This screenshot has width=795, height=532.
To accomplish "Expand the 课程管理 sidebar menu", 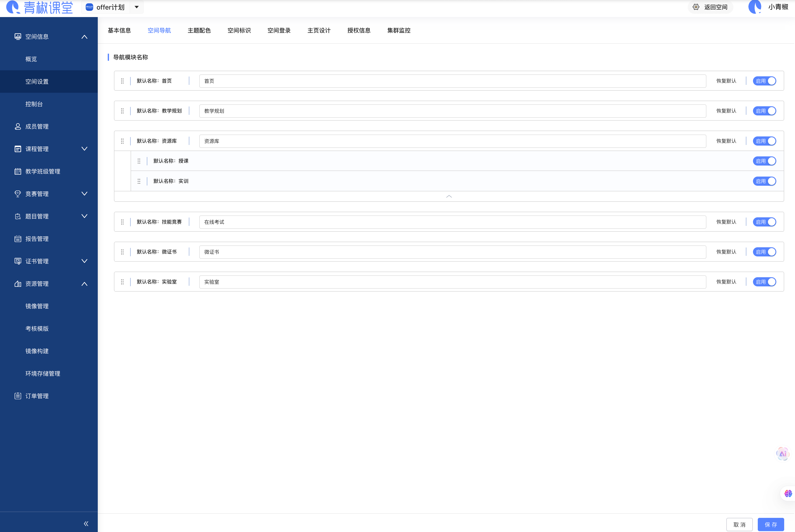I will pyautogui.click(x=84, y=149).
